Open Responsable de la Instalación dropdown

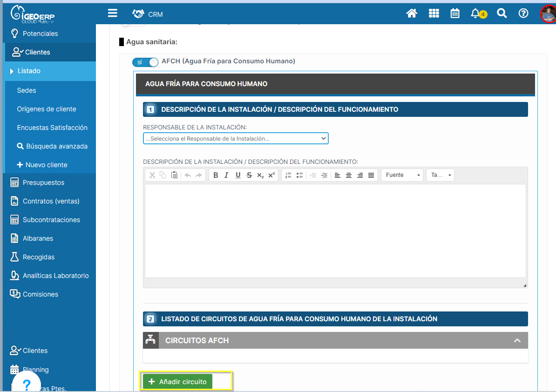click(236, 138)
